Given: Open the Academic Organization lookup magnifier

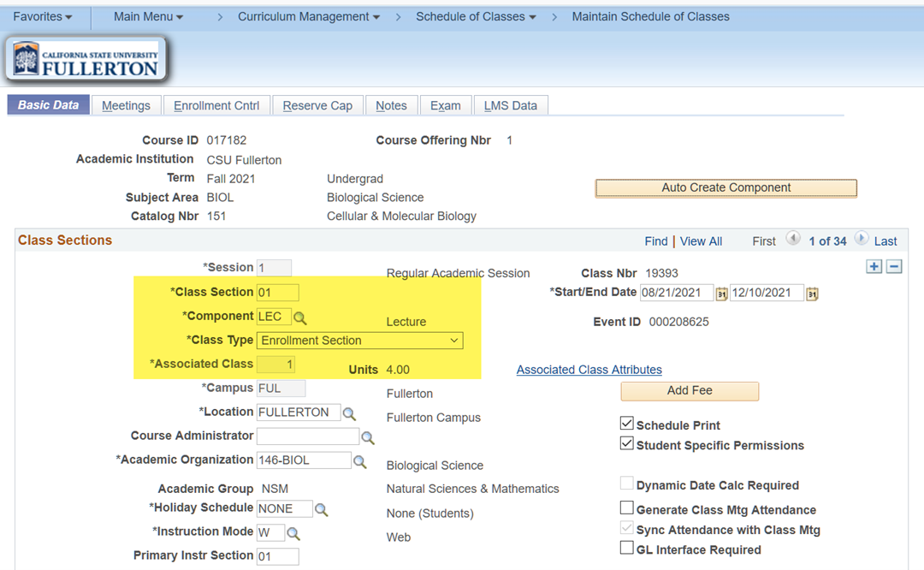Looking at the screenshot, I should (x=359, y=461).
